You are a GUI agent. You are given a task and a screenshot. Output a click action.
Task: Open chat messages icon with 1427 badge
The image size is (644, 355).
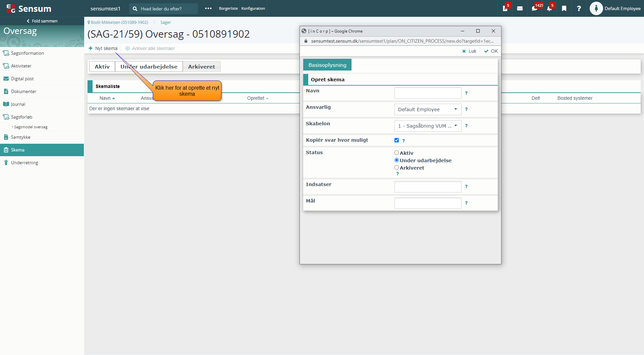point(535,8)
